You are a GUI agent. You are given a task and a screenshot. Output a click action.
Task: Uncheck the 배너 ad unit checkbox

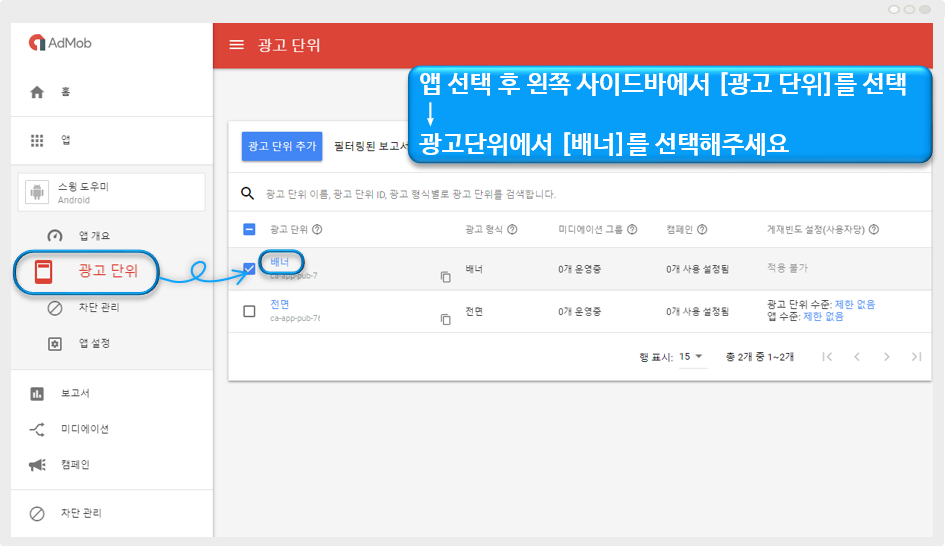tap(249, 269)
